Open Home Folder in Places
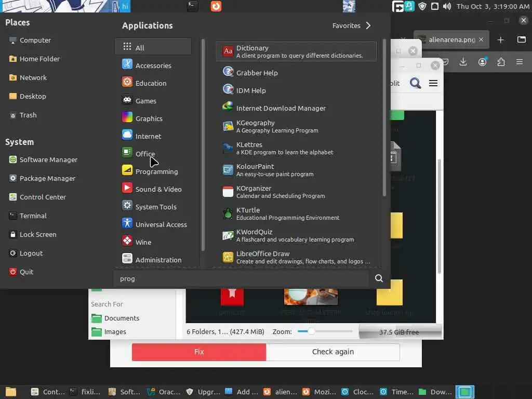The width and height of the screenshot is (532, 399). [x=35, y=59]
